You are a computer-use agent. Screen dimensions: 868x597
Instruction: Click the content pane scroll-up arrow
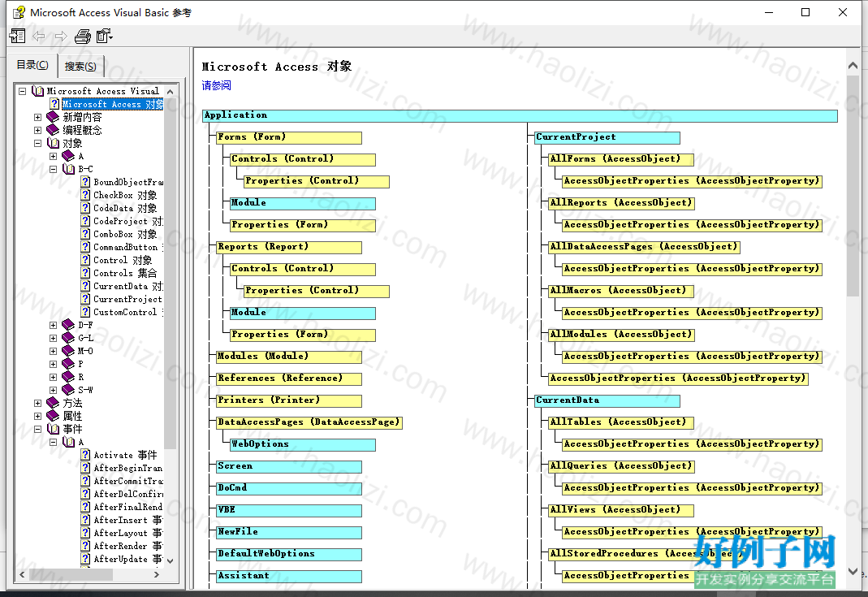click(853, 65)
